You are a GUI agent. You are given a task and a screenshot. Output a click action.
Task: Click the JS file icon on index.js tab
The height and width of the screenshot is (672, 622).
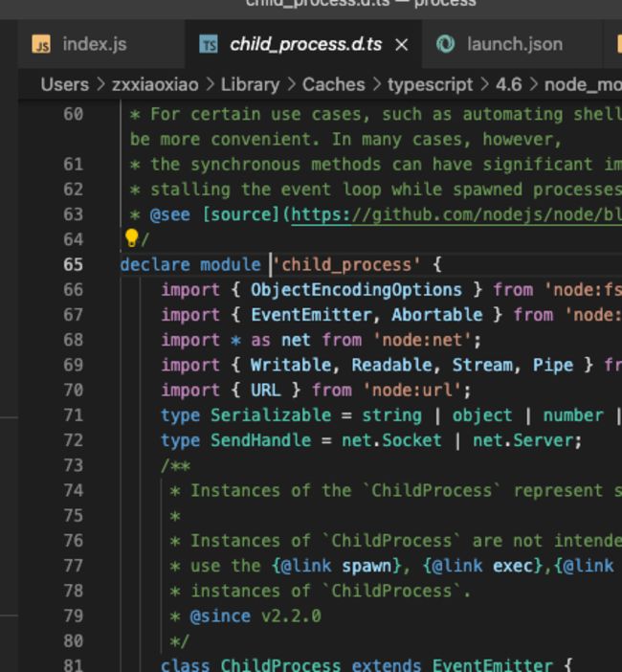[41, 45]
